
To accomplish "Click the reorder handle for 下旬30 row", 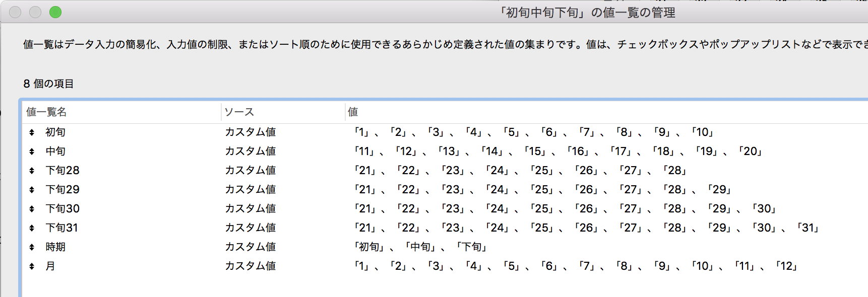I will point(32,209).
